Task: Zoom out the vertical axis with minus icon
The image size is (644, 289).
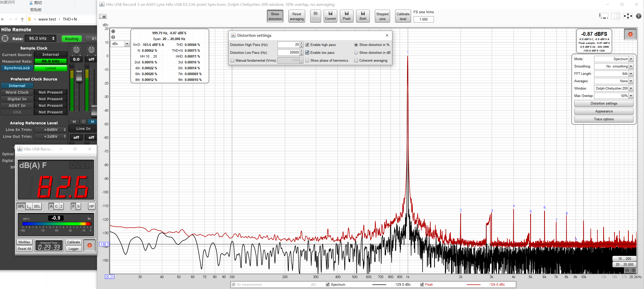Action: 113,37
